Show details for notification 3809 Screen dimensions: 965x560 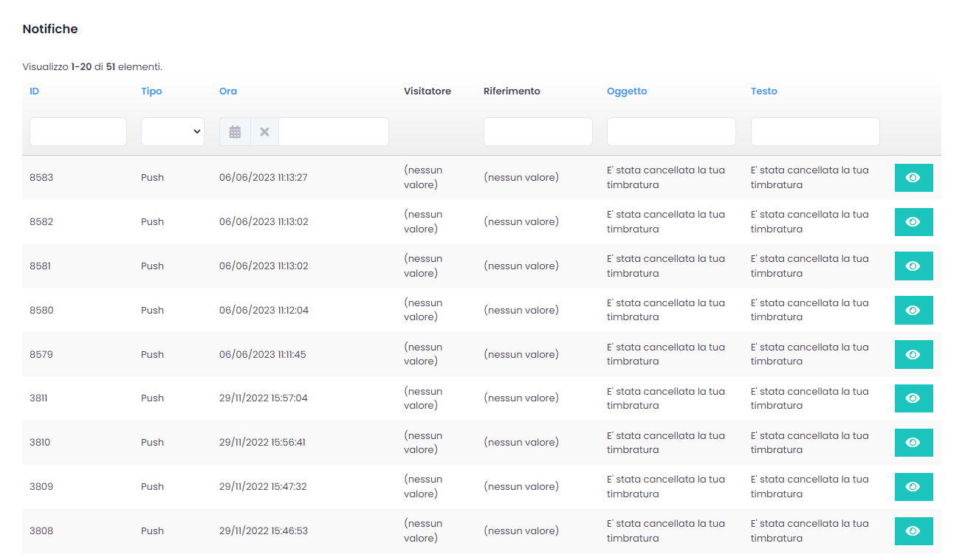pyautogui.click(x=913, y=487)
